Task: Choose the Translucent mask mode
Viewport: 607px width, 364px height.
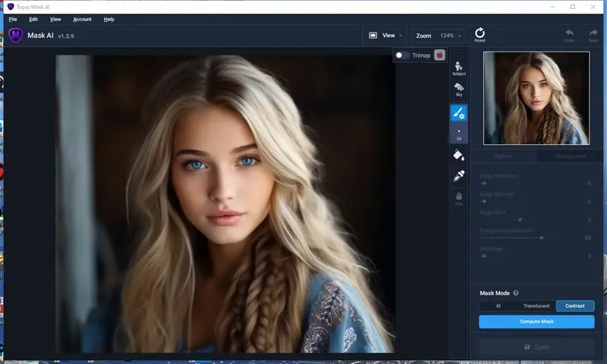Action: click(536, 306)
